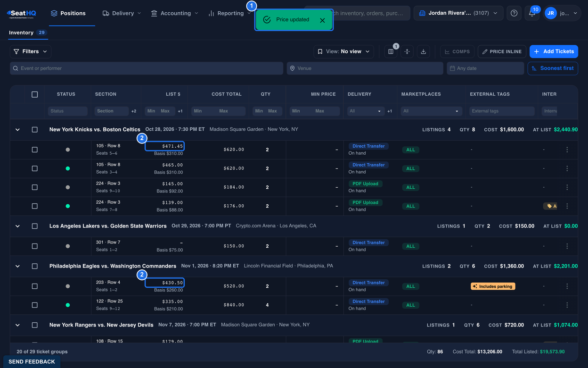The image size is (588, 368).
Task: Click green status dot for 224 Row 3 Seats 7–8
Action: click(x=68, y=206)
